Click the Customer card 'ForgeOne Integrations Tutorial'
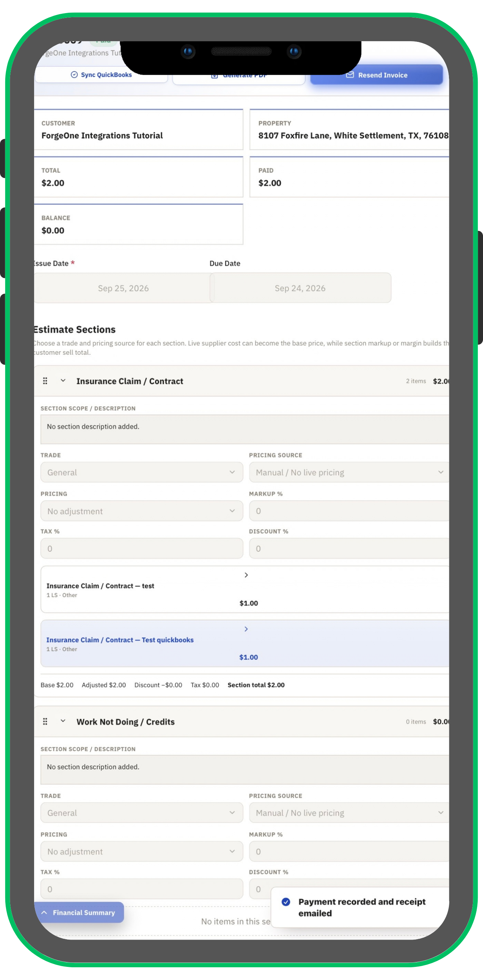This screenshot has height=980, width=483. [139, 129]
